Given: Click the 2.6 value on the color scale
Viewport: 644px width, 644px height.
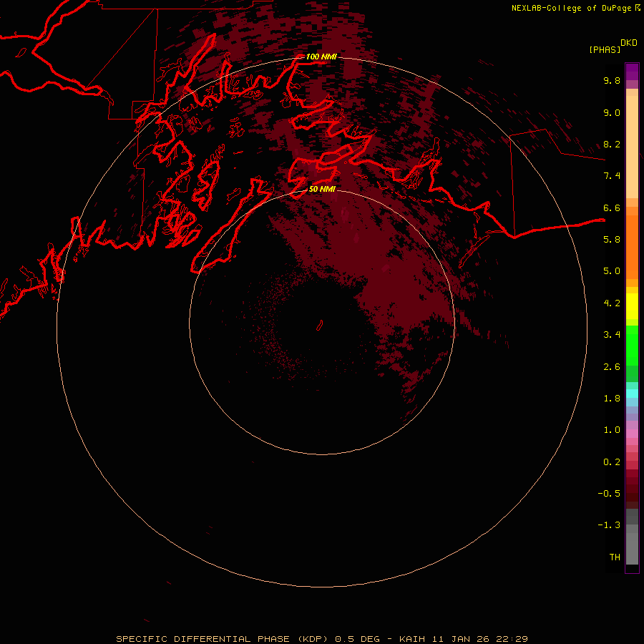Looking at the screenshot, I should point(612,367).
